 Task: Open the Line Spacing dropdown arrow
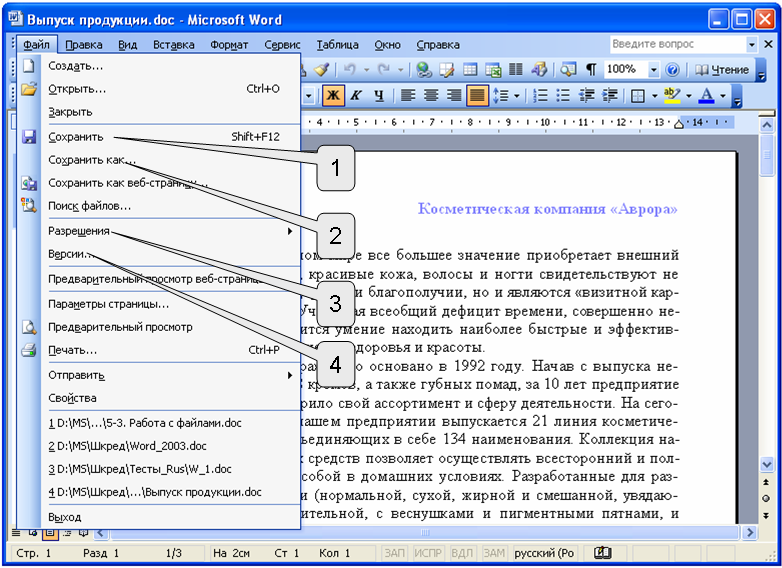point(517,95)
